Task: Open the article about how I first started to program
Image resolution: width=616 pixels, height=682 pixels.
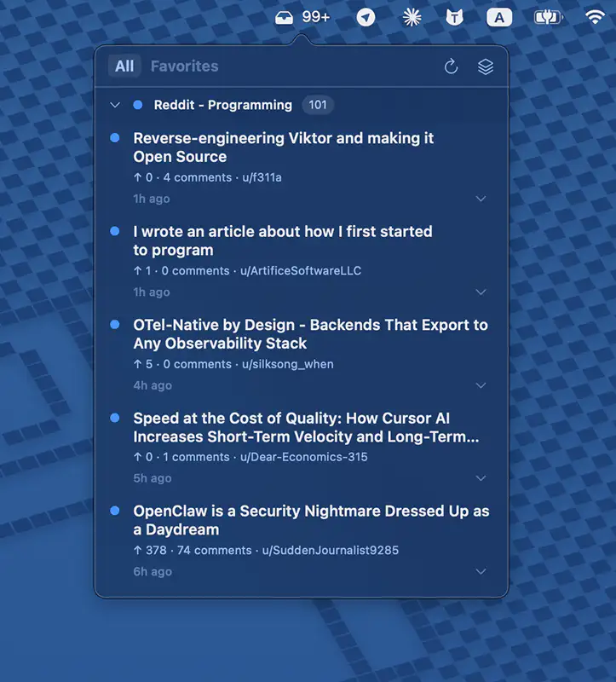Action: (283, 240)
